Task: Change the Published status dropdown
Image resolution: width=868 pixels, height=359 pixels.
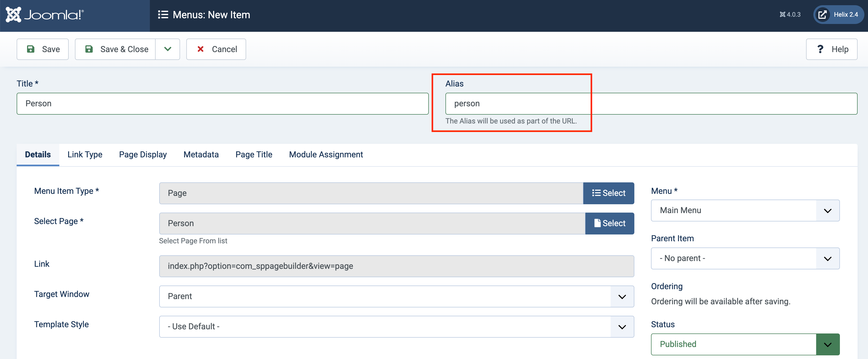Action: point(745,344)
